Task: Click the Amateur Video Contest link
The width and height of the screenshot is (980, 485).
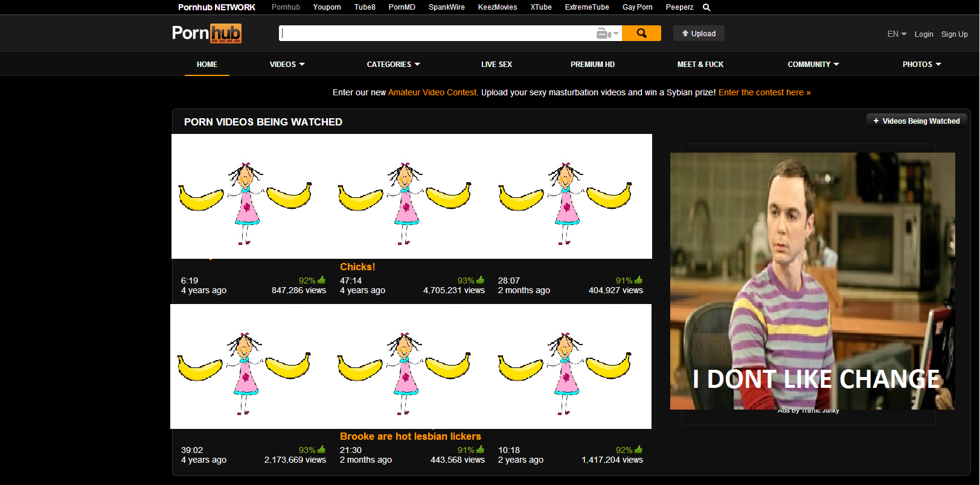Action: (x=432, y=92)
